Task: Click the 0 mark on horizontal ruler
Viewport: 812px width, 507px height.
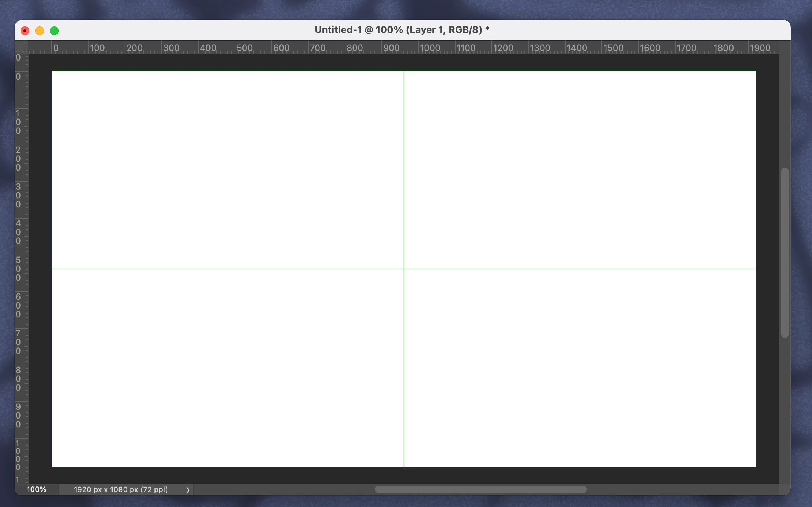Action: (55, 48)
